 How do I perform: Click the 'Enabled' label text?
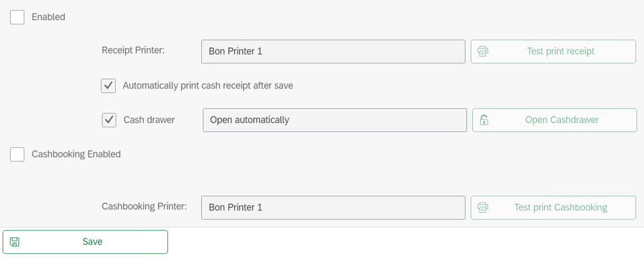(49, 17)
